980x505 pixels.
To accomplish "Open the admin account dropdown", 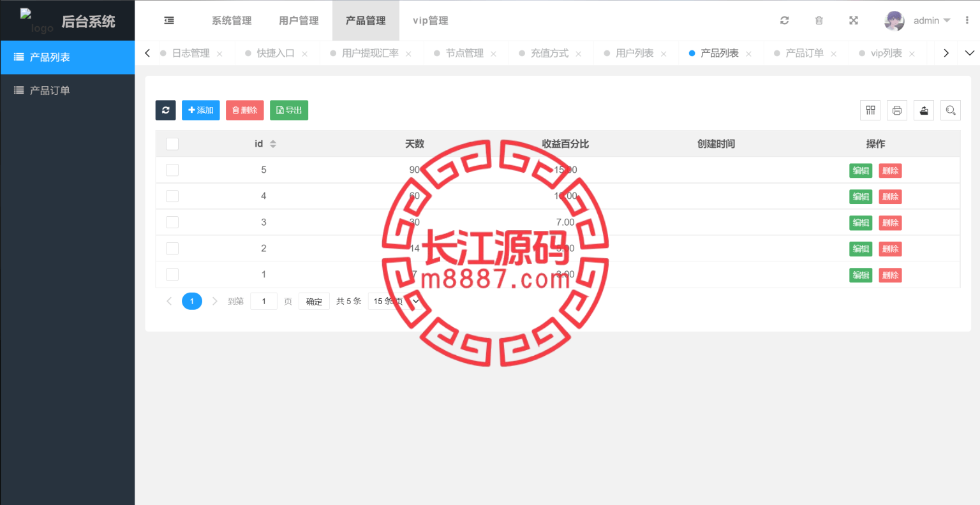I will pos(932,20).
